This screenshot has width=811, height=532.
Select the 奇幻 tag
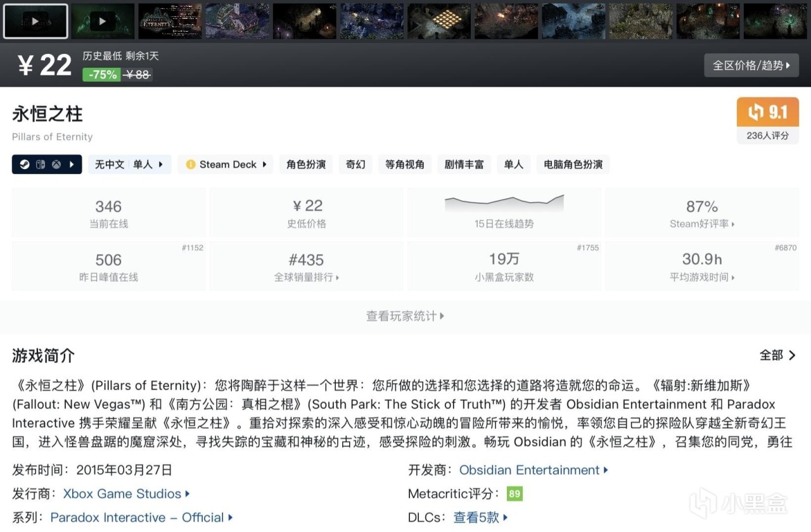[x=355, y=165]
